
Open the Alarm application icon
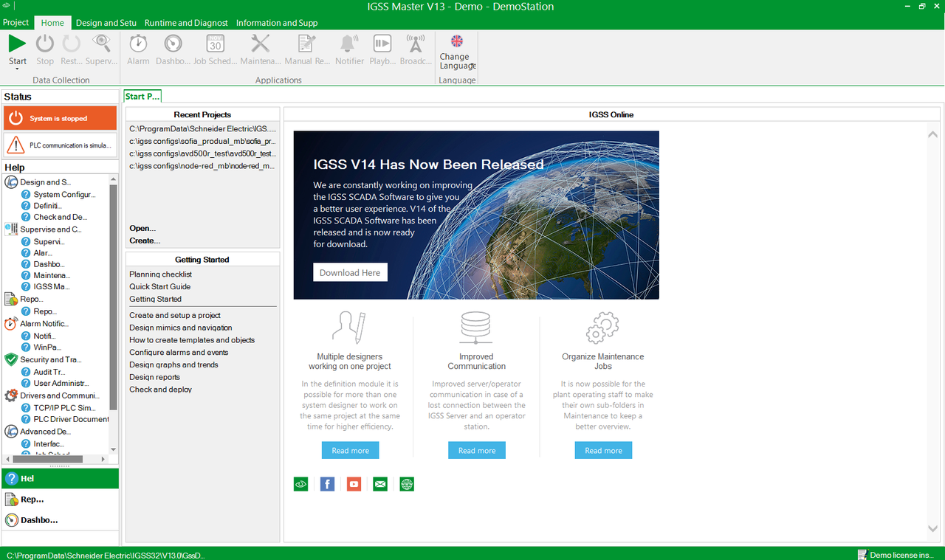(138, 44)
